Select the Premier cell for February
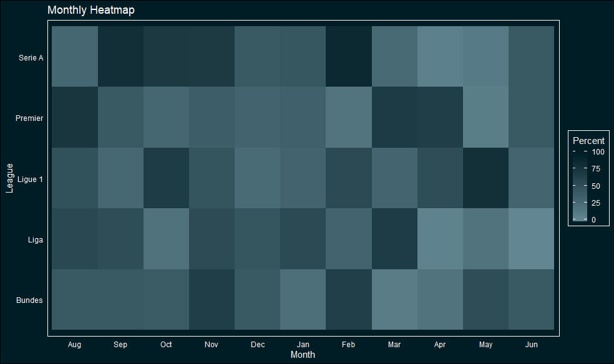This screenshot has width=614, height=364. click(348, 117)
